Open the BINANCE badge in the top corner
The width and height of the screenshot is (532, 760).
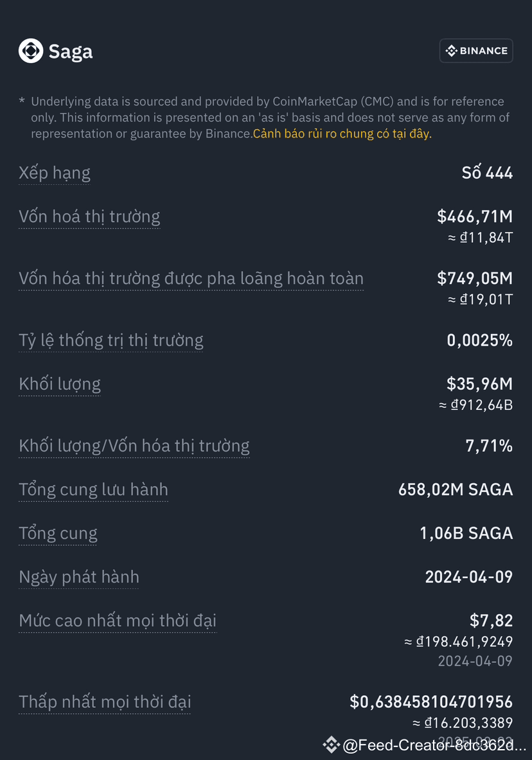click(476, 51)
